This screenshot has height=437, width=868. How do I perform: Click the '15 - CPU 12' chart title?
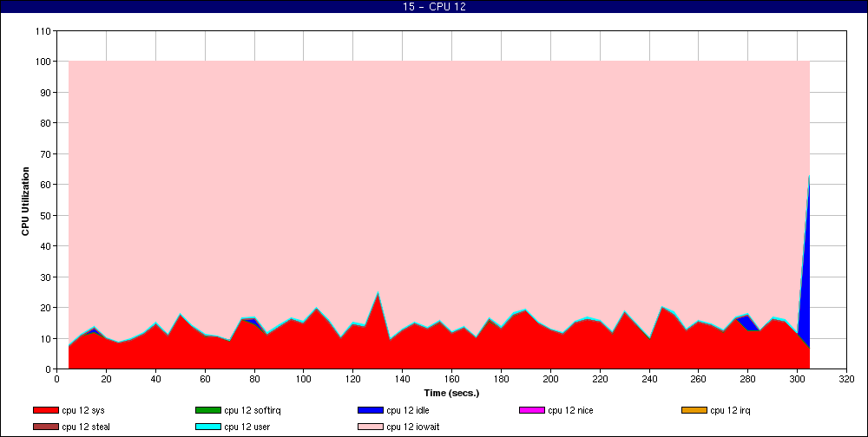pos(433,7)
